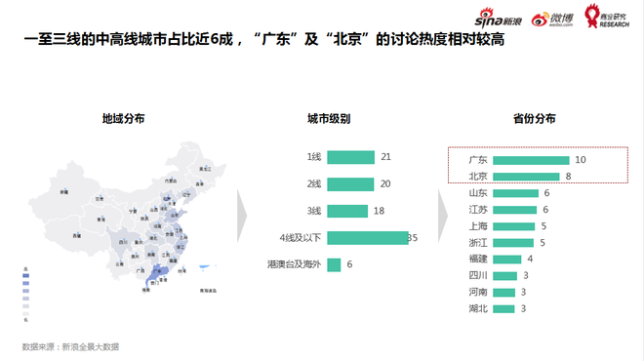Screen dimensions: 644x361
Task: Click the 南海诸岛 map inset label
Action: [208, 291]
